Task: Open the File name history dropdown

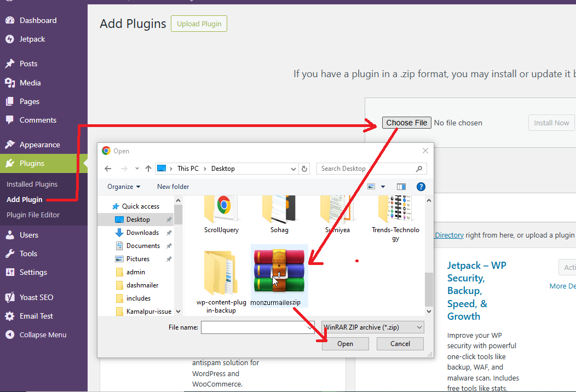Action: coord(310,327)
